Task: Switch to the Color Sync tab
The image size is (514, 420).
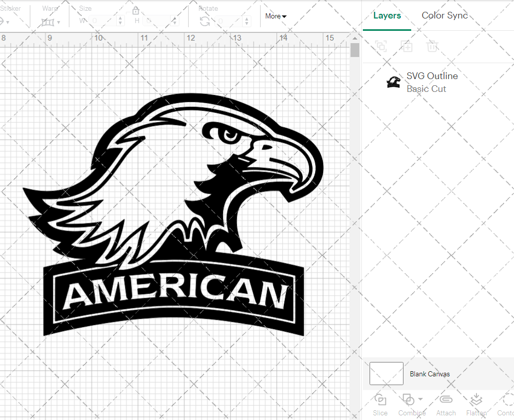Action: point(444,15)
